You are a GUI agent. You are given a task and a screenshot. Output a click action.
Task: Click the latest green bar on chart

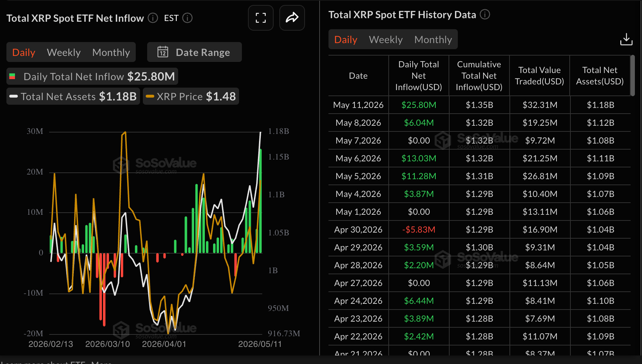pos(260,201)
